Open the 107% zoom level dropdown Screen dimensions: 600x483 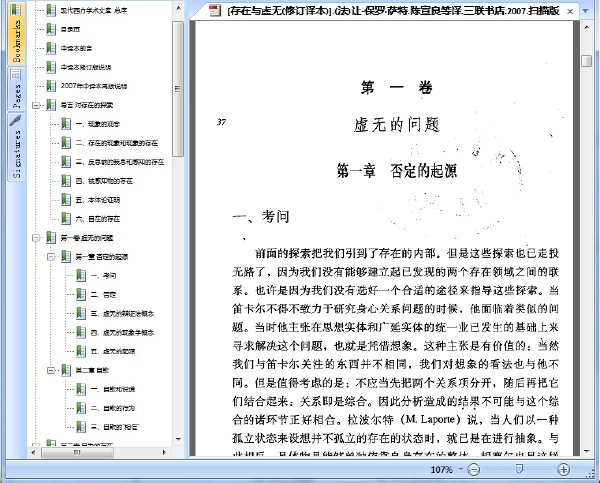tap(461, 469)
